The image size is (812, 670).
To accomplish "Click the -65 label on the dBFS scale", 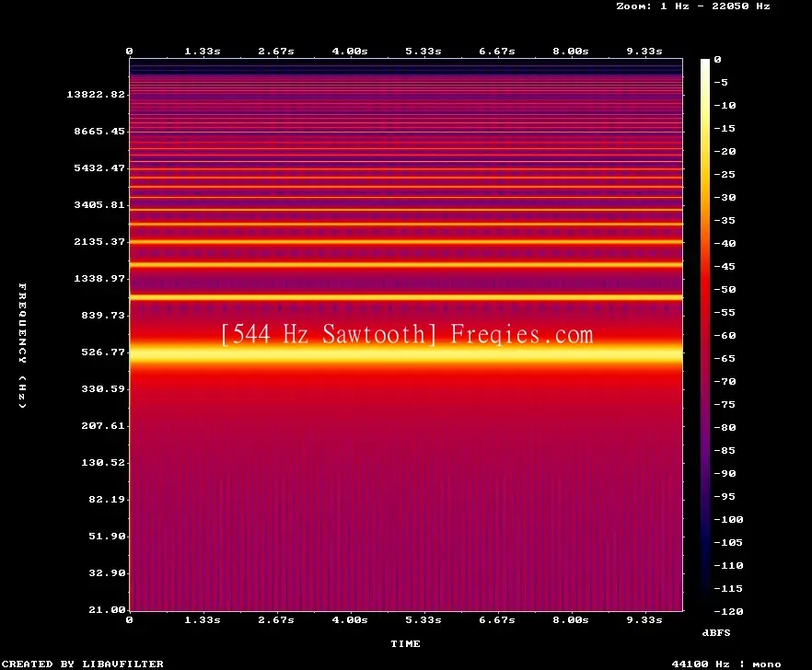I will pos(725,358).
